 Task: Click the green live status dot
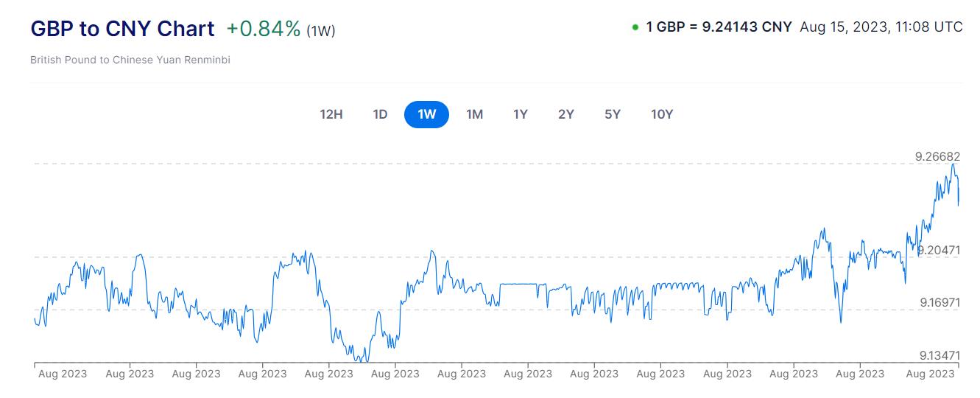coord(635,27)
